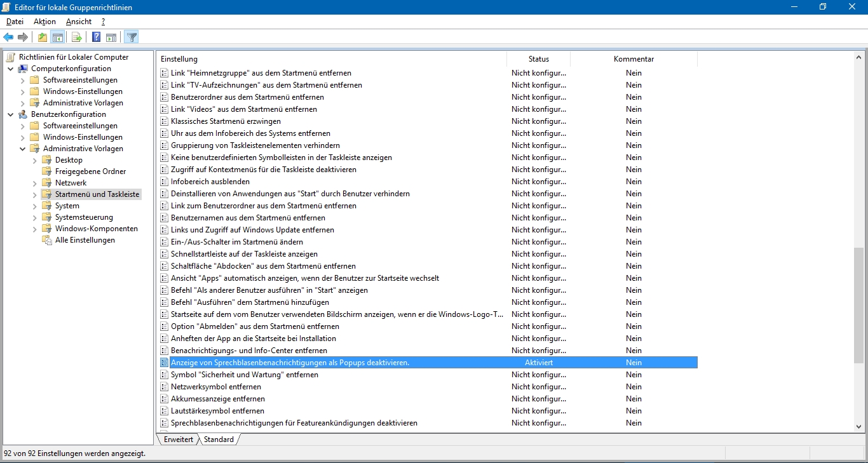The height and width of the screenshot is (463, 868).
Task: Open the Aktion menu
Action: [x=44, y=22]
